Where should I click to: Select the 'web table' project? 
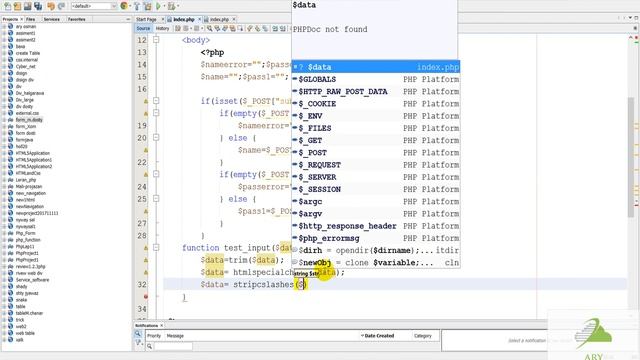click(x=25, y=333)
